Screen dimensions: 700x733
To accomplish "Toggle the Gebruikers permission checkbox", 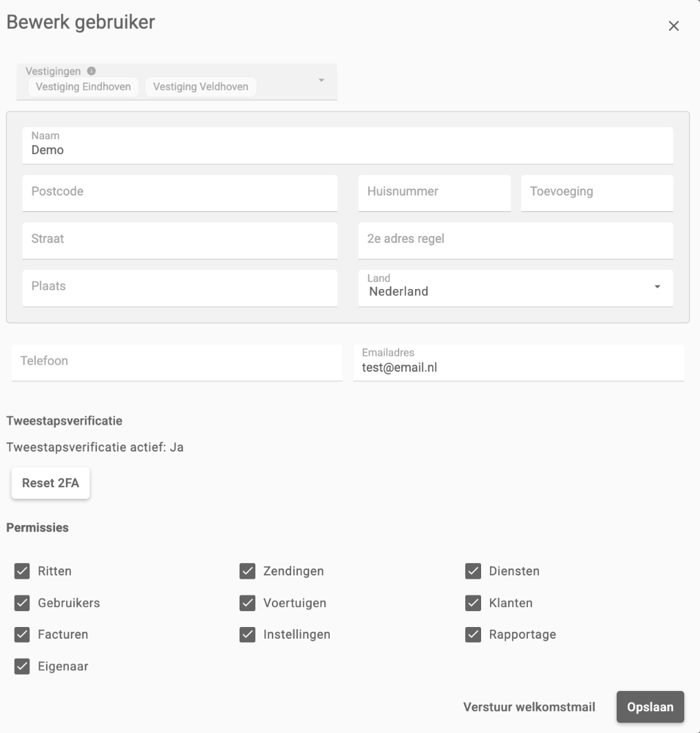I will pos(22,603).
